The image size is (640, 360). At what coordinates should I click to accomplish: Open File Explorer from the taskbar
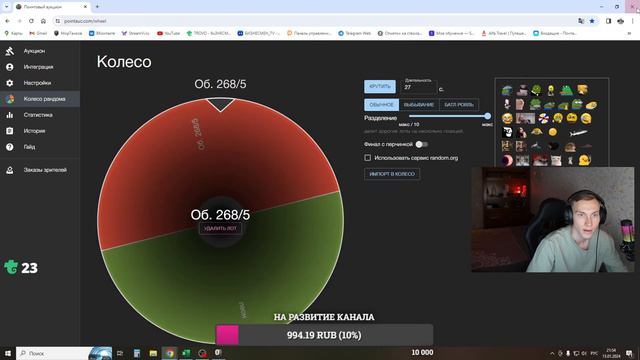click(x=153, y=353)
